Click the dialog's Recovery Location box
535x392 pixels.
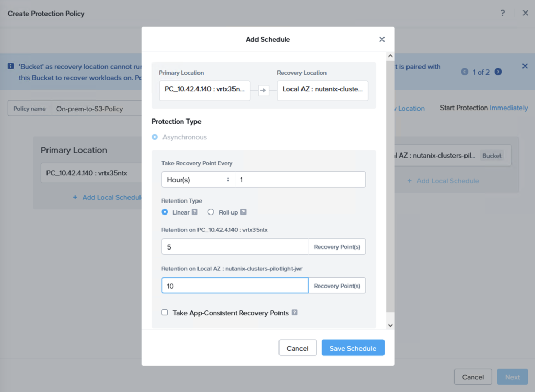coord(323,90)
